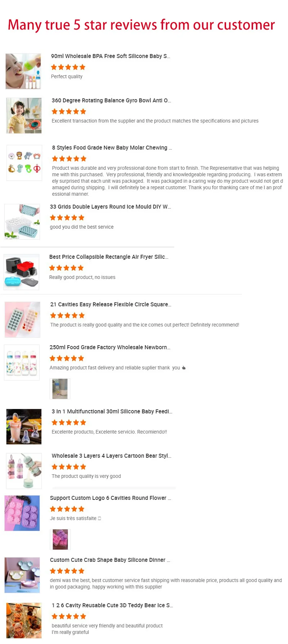
Task: Click the star rating for the crab plate review
Action: (67, 571)
